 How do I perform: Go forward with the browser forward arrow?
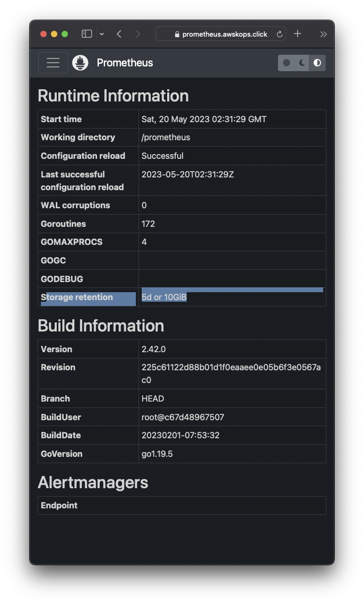(x=138, y=34)
